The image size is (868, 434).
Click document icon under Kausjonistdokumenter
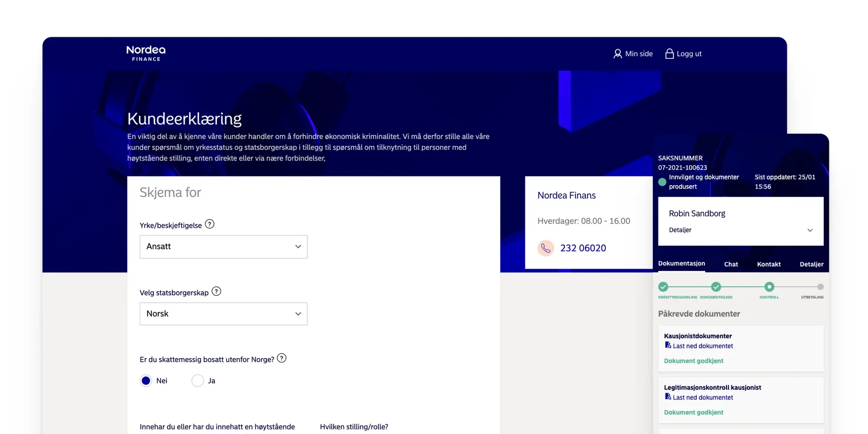pyautogui.click(x=668, y=345)
